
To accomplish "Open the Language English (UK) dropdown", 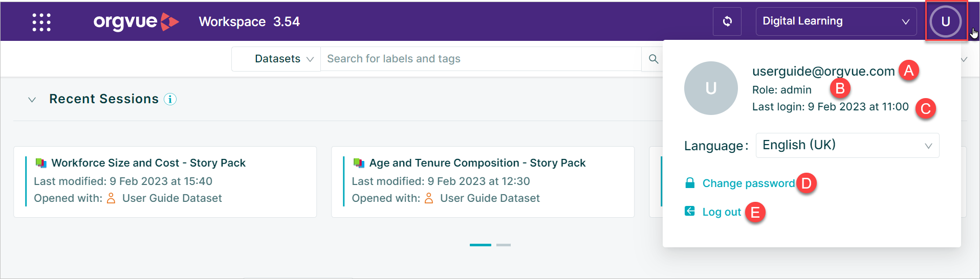I will (x=847, y=145).
